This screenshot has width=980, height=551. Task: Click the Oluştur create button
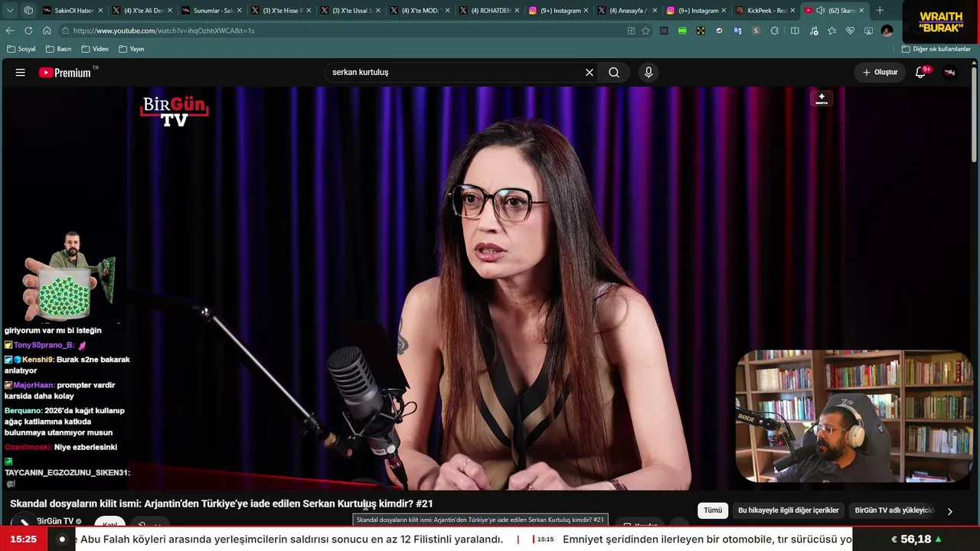880,73
